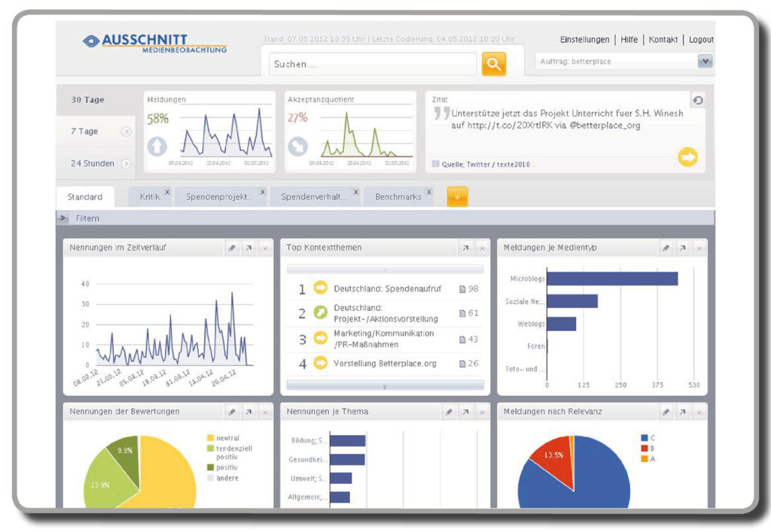The height and width of the screenshot is (532, 771).
Task: Expand the Filtern bar
Action: pos(63,218)
